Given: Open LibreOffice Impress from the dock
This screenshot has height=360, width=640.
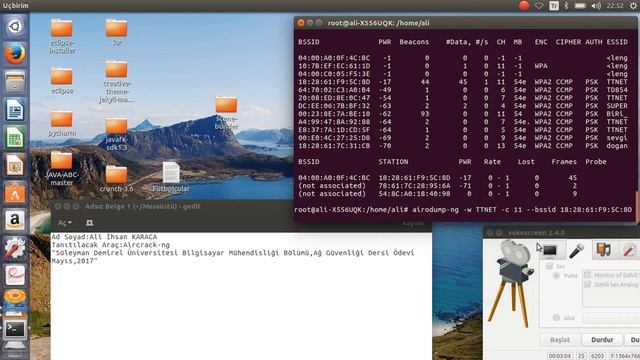Looking at the screenshot, I should tap(15, 164).
